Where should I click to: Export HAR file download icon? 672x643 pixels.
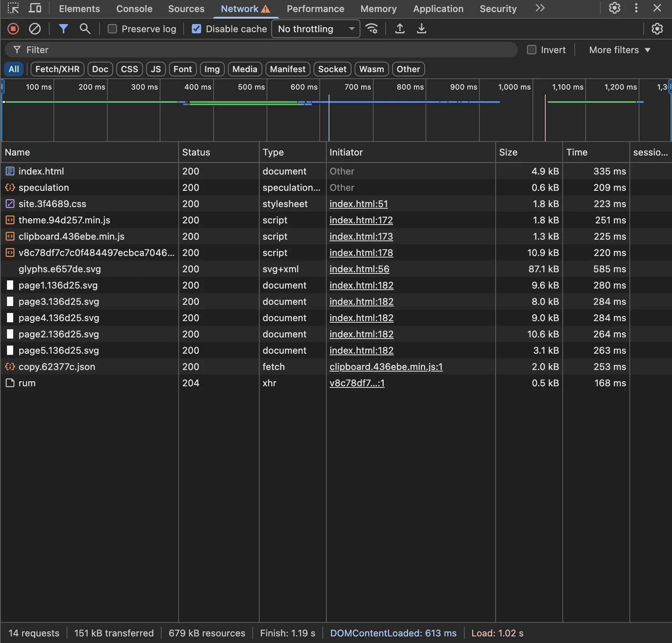pos(422,29)
